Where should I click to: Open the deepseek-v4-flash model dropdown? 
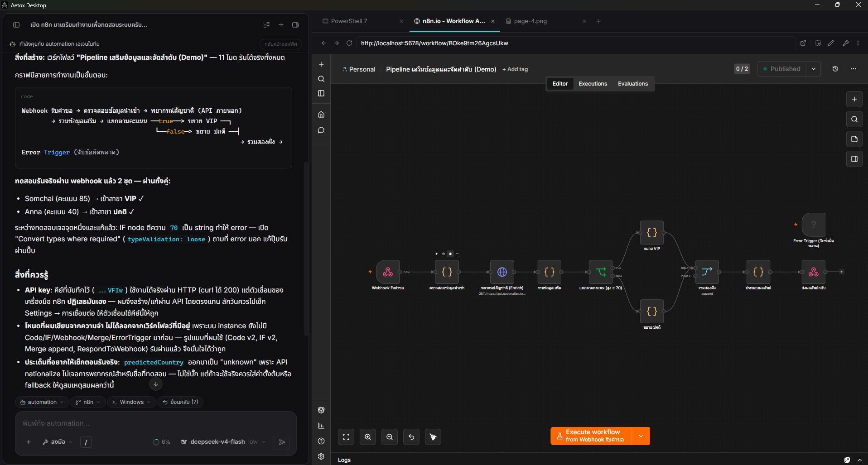[223, 442]
